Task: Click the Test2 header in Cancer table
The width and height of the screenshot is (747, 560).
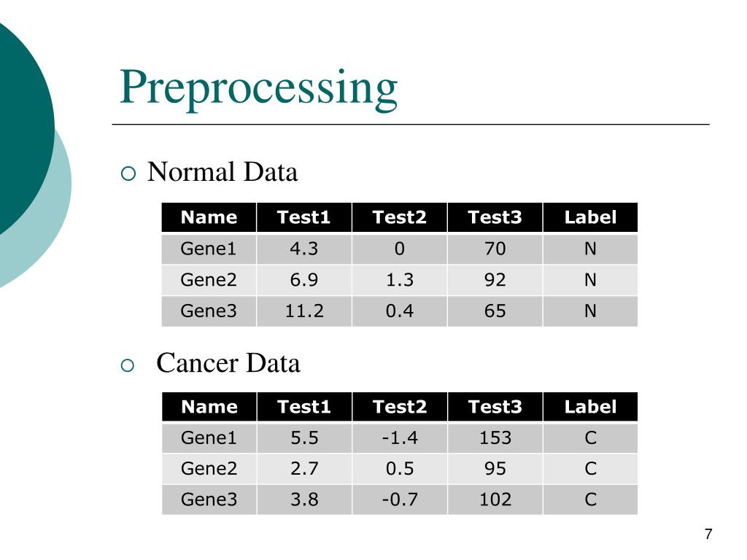Action: [x=399, y=407]
